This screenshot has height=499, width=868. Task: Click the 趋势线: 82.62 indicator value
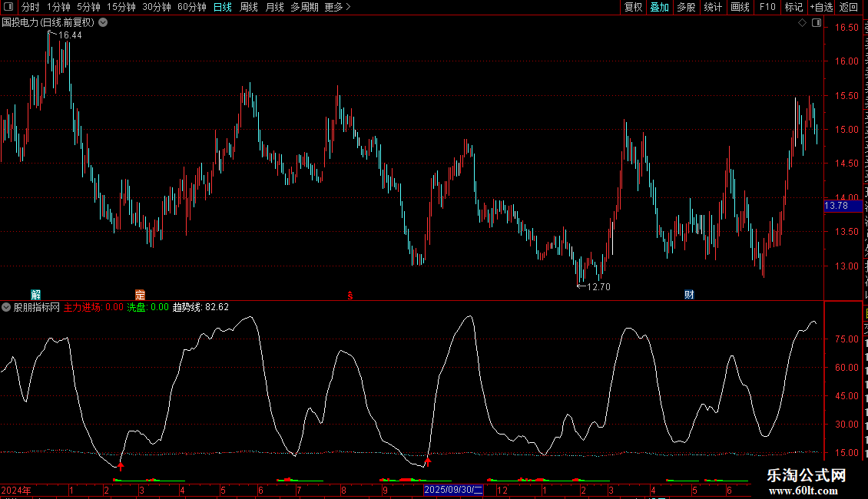point(200,307)
